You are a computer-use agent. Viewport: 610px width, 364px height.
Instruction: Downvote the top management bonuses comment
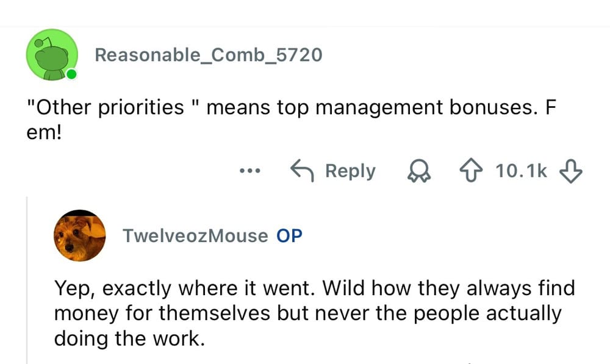point(570,171)
